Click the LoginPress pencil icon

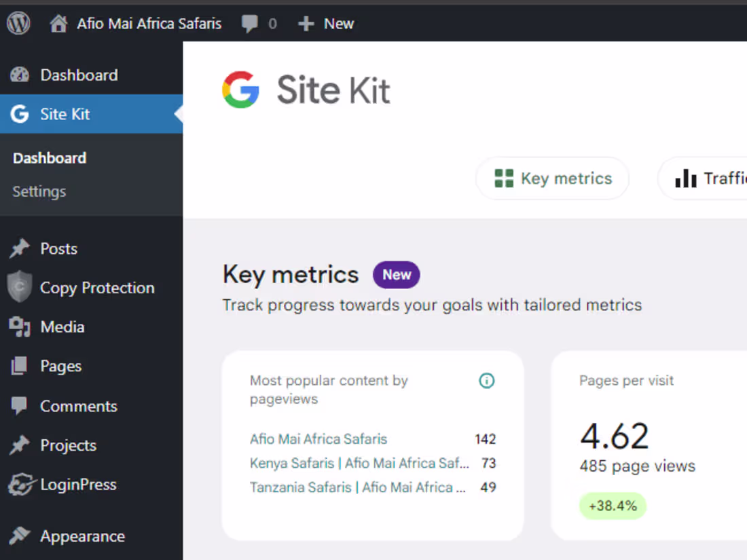[20, 484]
